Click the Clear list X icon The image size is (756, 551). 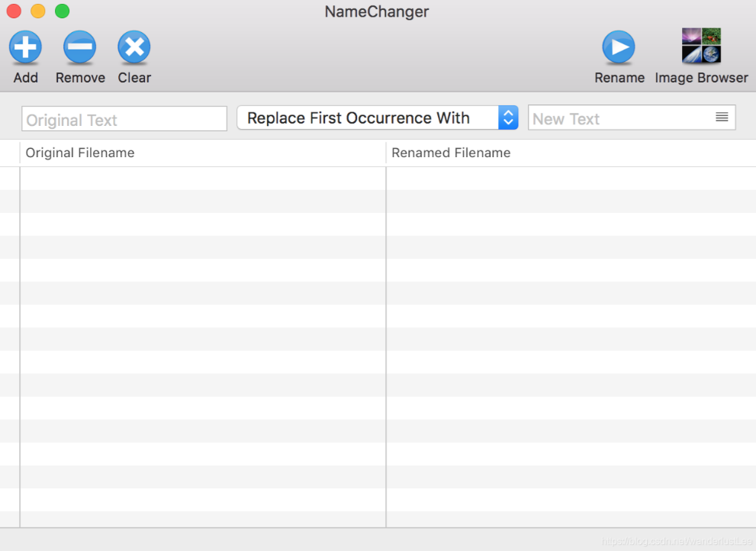point(134,47)
